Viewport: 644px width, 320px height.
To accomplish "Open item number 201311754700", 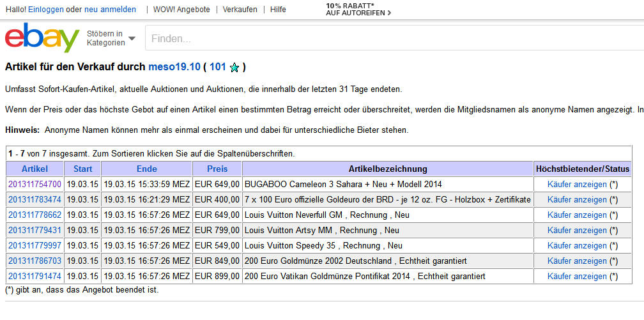I will coord(35,185).
